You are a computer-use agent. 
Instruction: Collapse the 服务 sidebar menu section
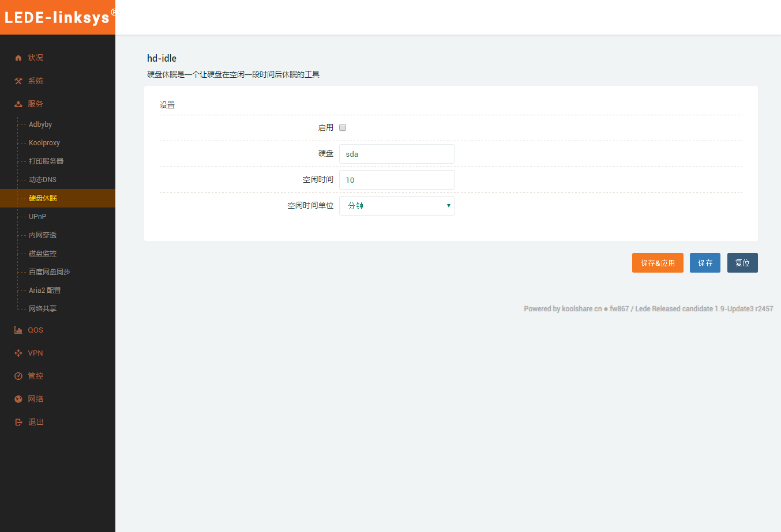point(36,104)
